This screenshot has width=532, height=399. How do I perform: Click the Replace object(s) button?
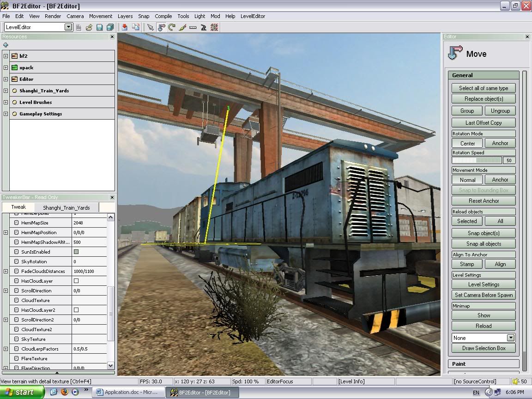(x=484, y=99)
